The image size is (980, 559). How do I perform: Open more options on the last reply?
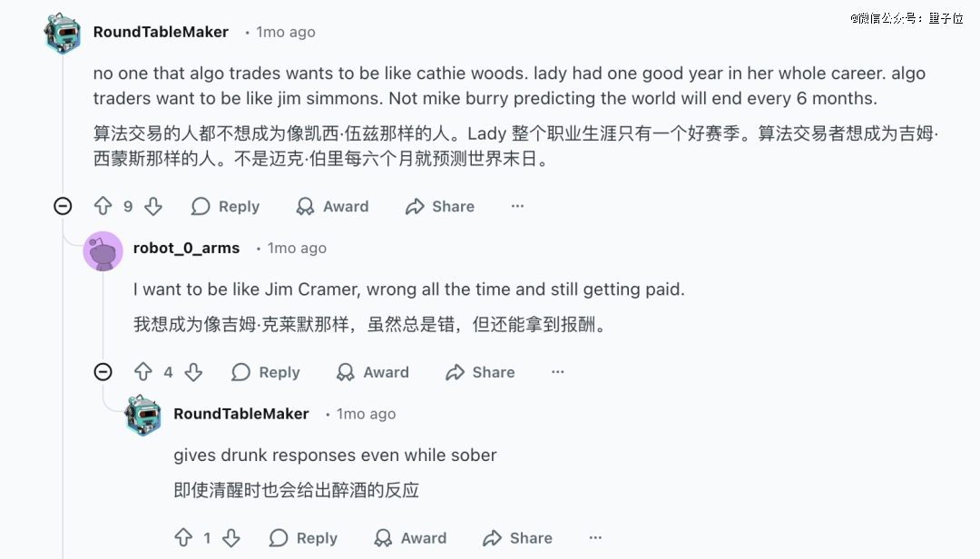[x=595, y=538]
